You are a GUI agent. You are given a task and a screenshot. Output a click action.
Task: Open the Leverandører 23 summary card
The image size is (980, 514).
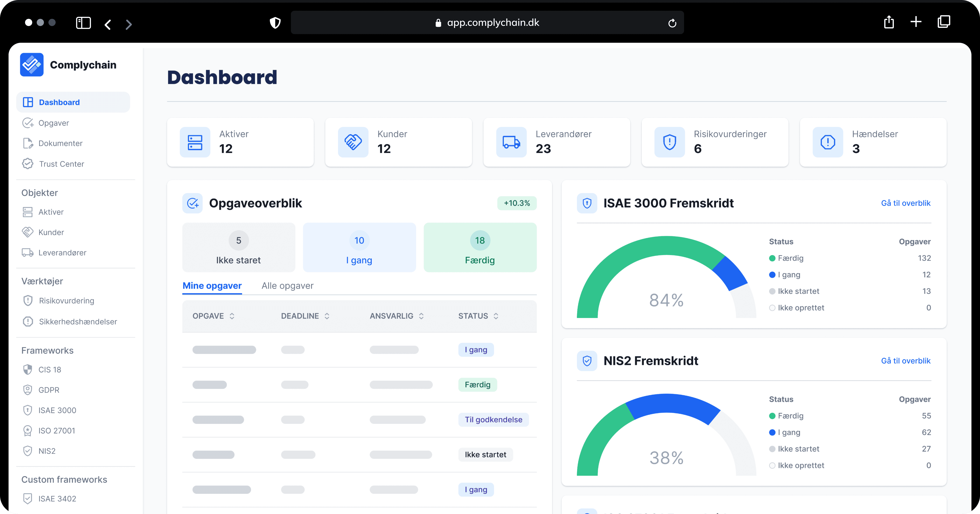(556, 142)
